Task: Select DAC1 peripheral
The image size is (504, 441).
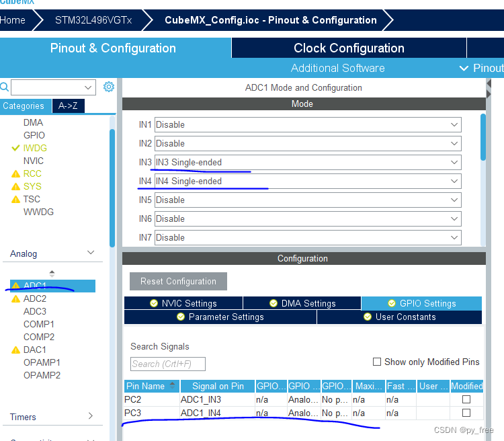Action: (x=35, y=350)
